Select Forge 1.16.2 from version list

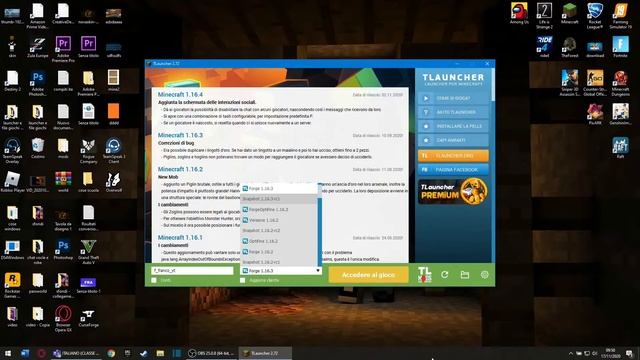[279, 252]
